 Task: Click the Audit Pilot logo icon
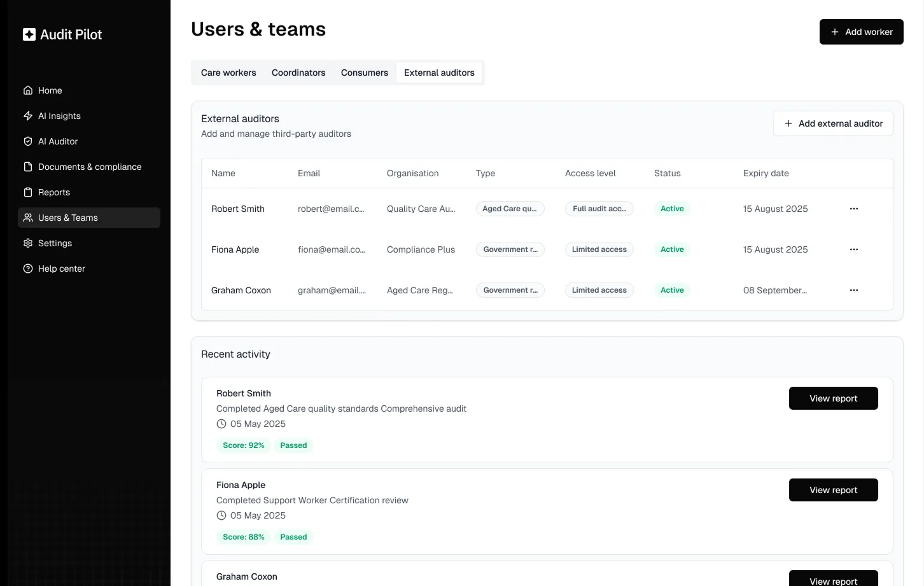[29, 34]
